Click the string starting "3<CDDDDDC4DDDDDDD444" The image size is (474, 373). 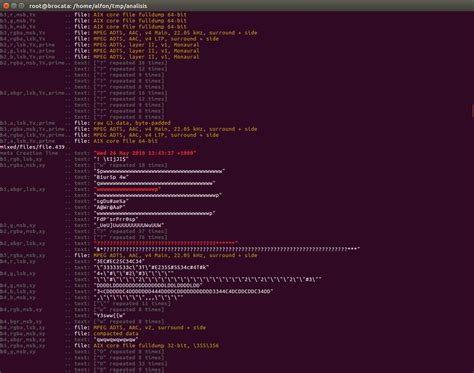pyautogui.click(x=183, y=291)
